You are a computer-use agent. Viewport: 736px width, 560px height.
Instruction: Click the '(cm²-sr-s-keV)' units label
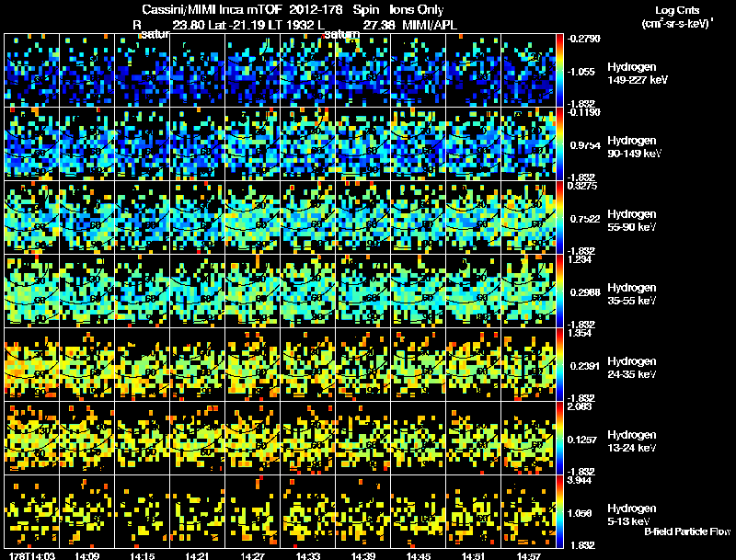click(x=676, y=23)
